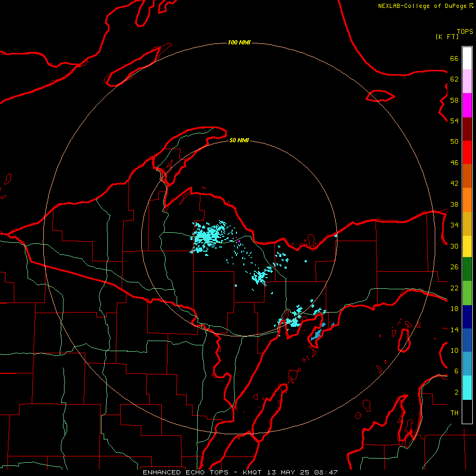Select the light green legend swatch

(x=467, y=293)
